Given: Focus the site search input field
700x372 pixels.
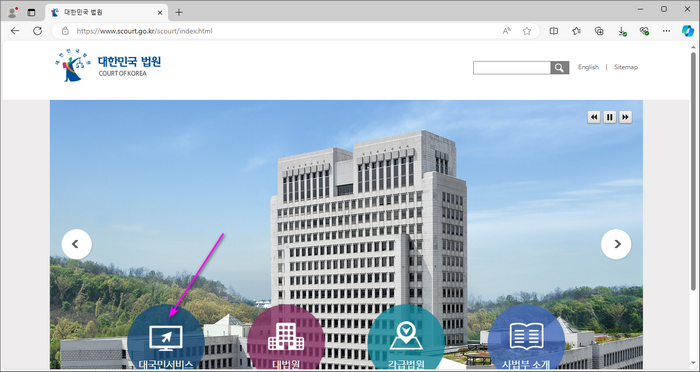Looking at the screenshot, I should coord(512,68).
